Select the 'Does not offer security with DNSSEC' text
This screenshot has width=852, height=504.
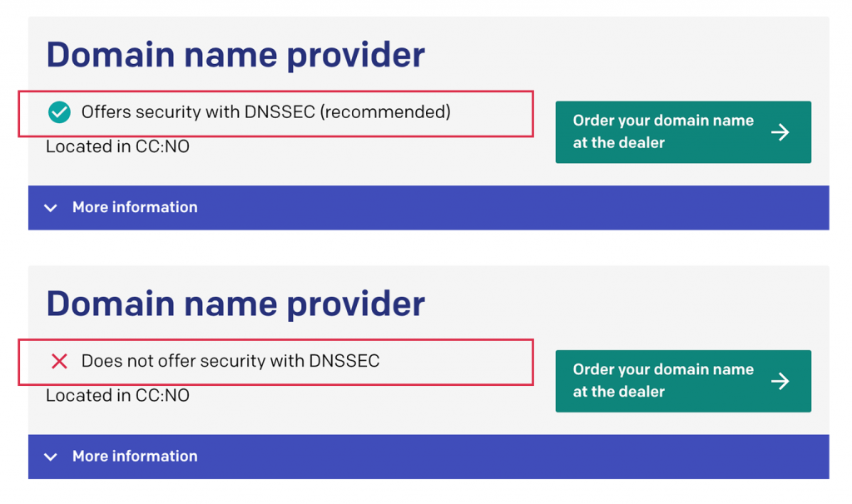point(230,361)
